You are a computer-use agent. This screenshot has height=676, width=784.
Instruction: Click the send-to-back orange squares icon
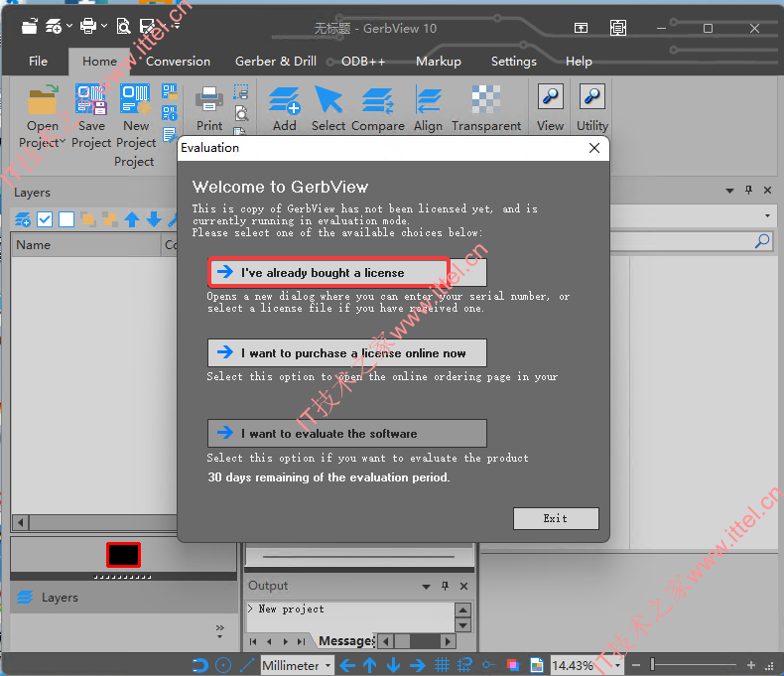click(110, 219)
